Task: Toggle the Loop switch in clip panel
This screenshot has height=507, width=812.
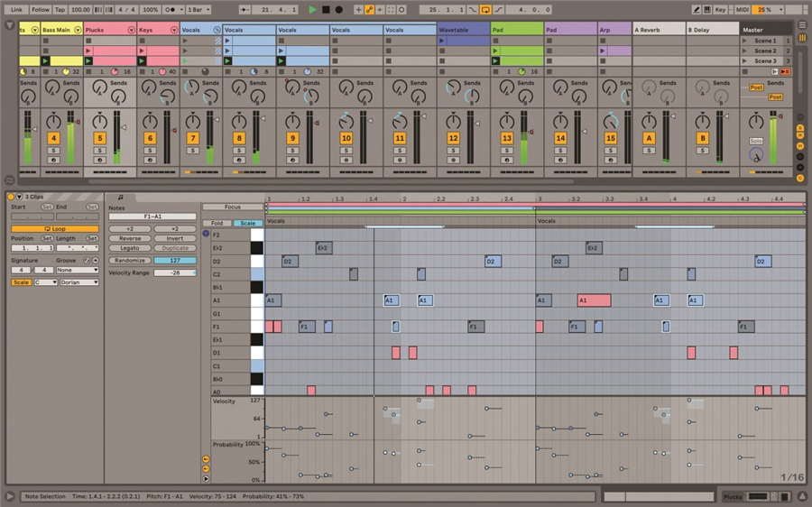Action: pos(55,228)
